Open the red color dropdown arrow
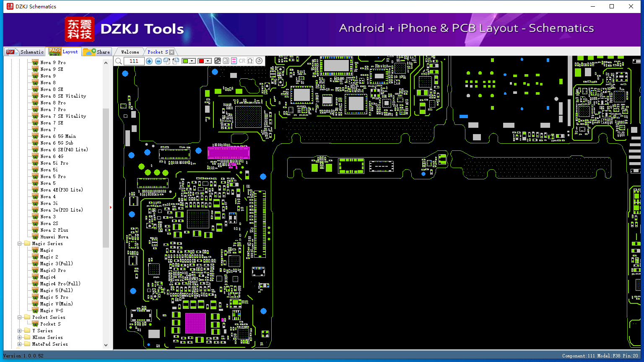This screenshot has width=644, height=362. click(208, 61)
